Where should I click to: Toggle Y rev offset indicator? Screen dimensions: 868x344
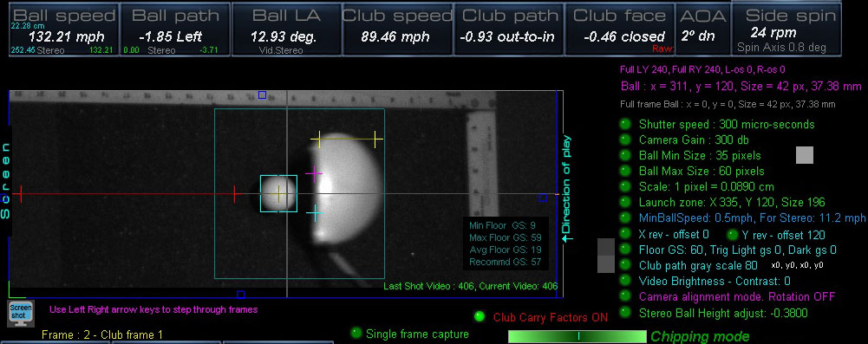click(x=733, y=235)
